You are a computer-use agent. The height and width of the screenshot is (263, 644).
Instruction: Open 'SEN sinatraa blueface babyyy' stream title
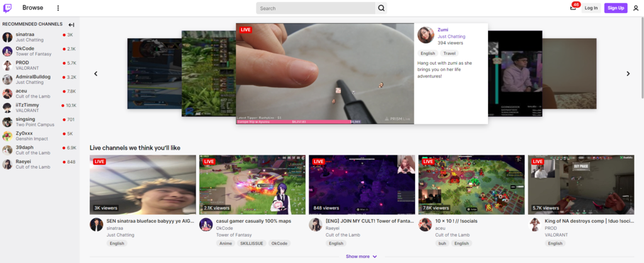pos(149,221)
